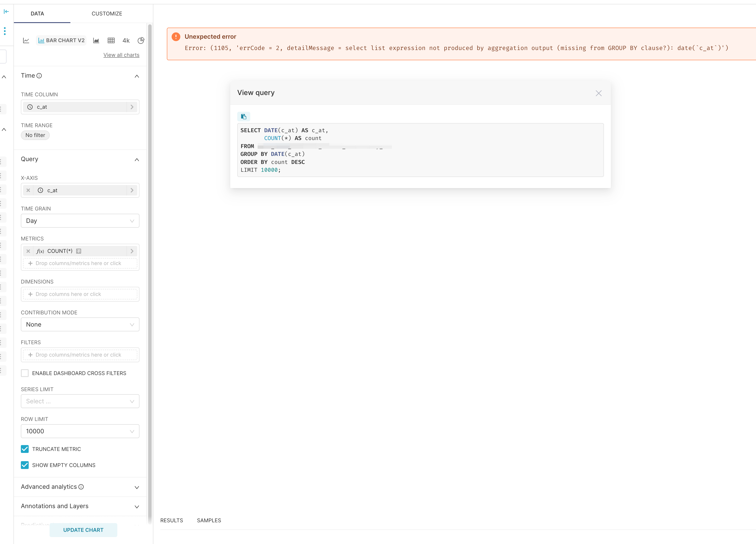Image resolution: width=756 pixels, height=544 pixels.
Task: Open the Samples tab at bottom
Action: pyautogui.click(x=209, y=520)
